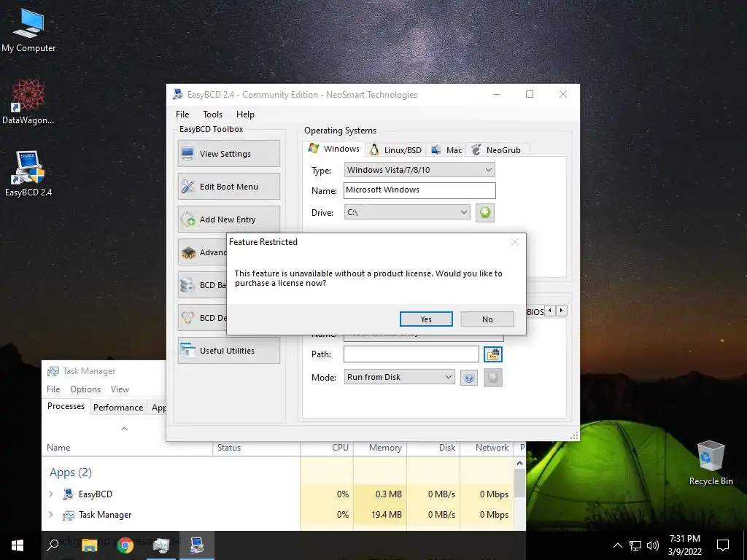This screenshot has width=747, height=560.
Task: Click the EasyBCD process icon in Task Manager
Action: 69,494
